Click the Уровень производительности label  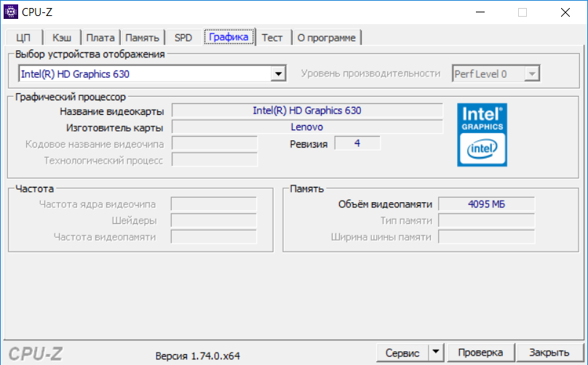pos(370,74)
